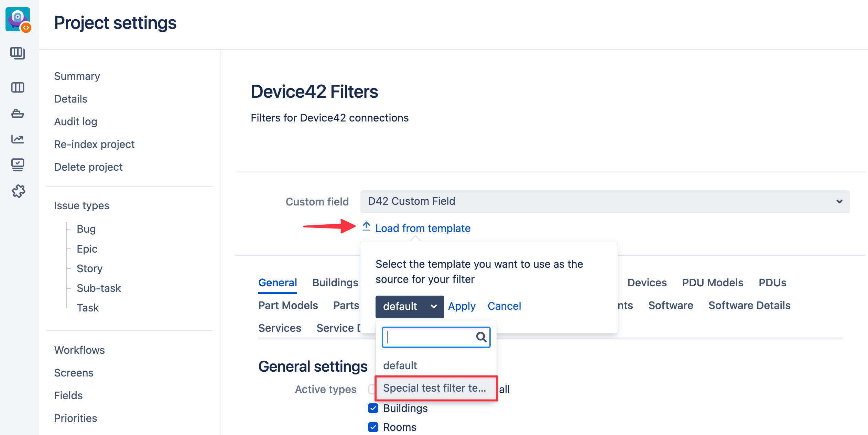Screen dimensions: 868x435
Task: Open the Add-ons puzzle piece icon
Action: point(19,191)
